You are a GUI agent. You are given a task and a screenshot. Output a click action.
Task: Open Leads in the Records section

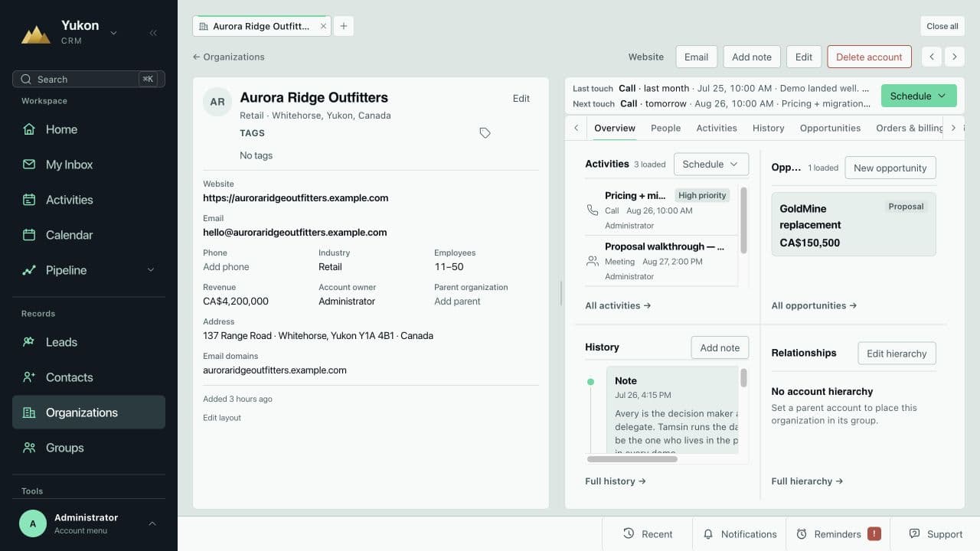[89, 342]
